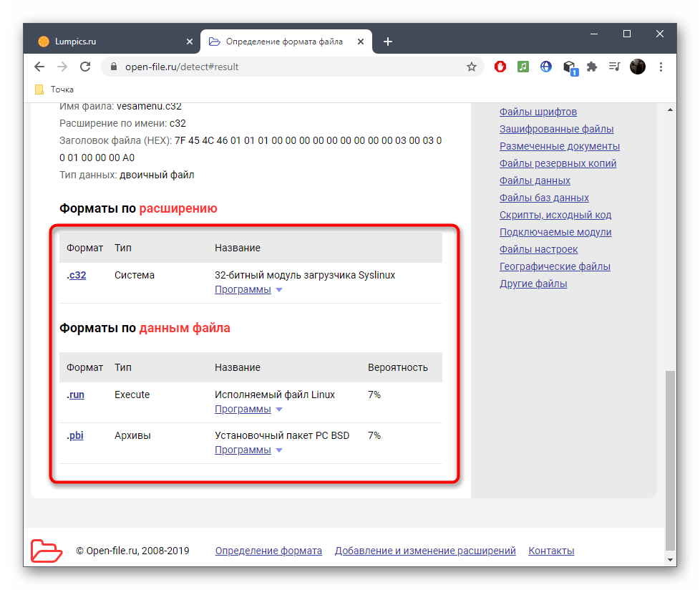This screenshot has width=700, height=590.
Task: Open the extensions puzzle piece menu
Action: click(591, 67)
